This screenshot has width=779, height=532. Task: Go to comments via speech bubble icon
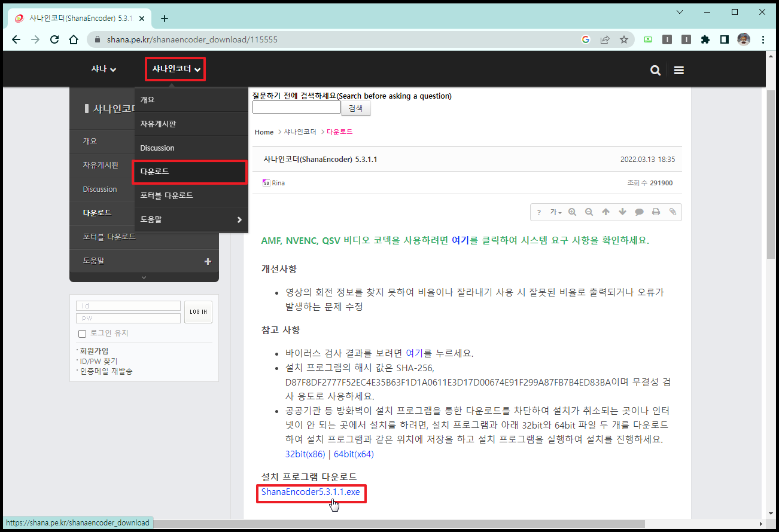[639, 212]
